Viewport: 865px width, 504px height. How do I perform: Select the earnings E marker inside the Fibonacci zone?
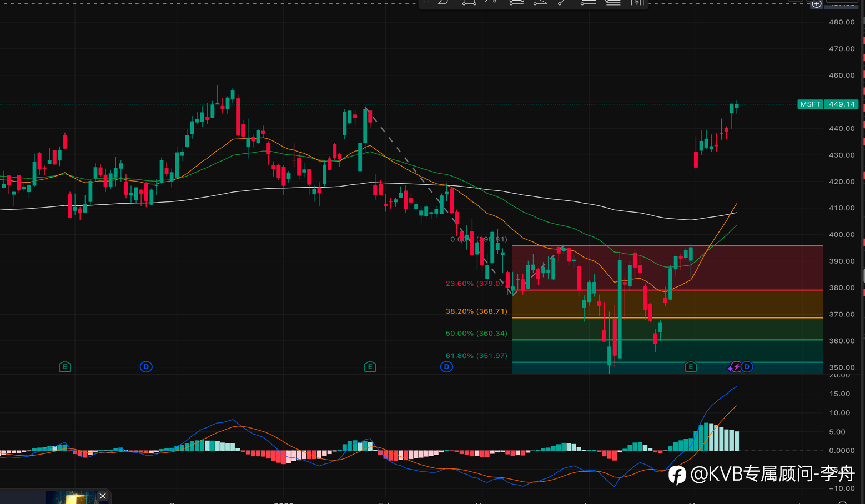pos(691,366)
